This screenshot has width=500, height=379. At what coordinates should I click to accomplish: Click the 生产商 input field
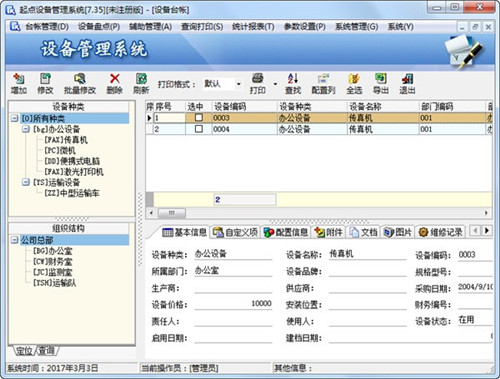pyautogui.click(x=233, y=287)
